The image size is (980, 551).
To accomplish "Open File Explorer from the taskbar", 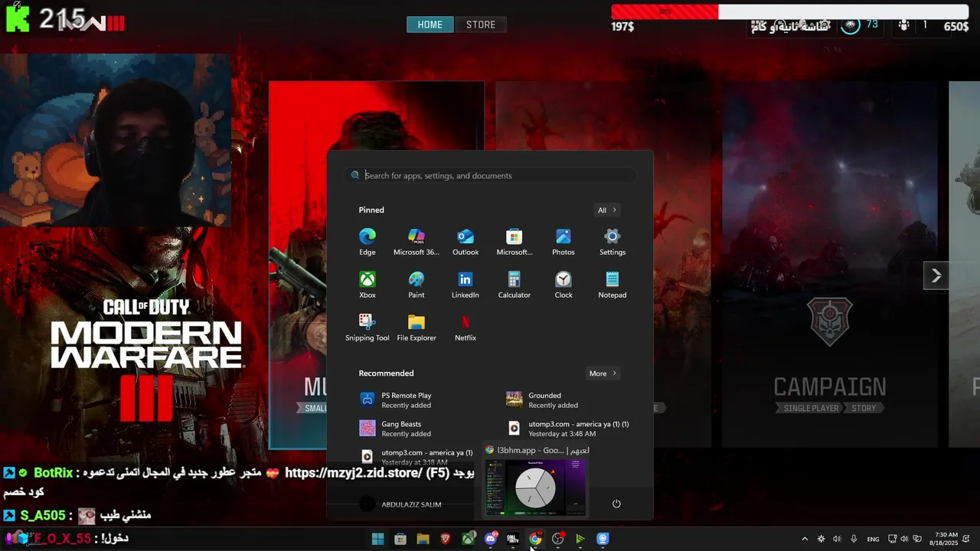I will (x=423, y=539).
